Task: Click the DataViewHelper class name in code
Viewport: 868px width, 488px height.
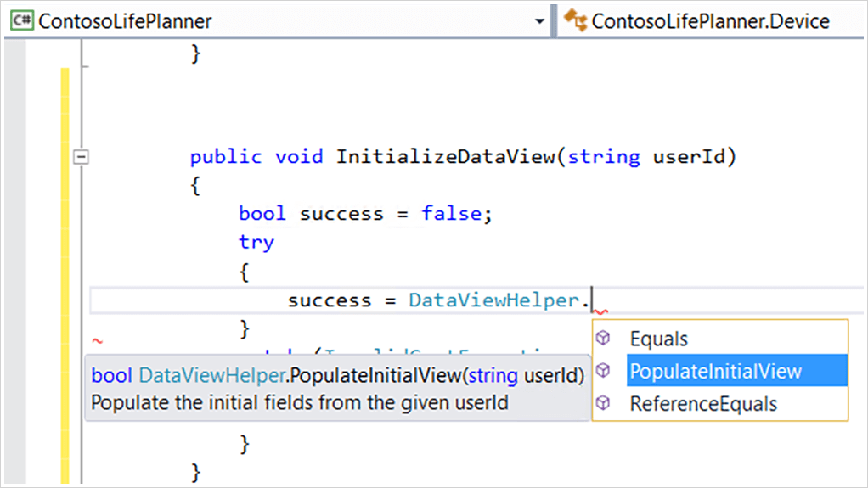Action: pyautogui.click(x=493, y=300)
